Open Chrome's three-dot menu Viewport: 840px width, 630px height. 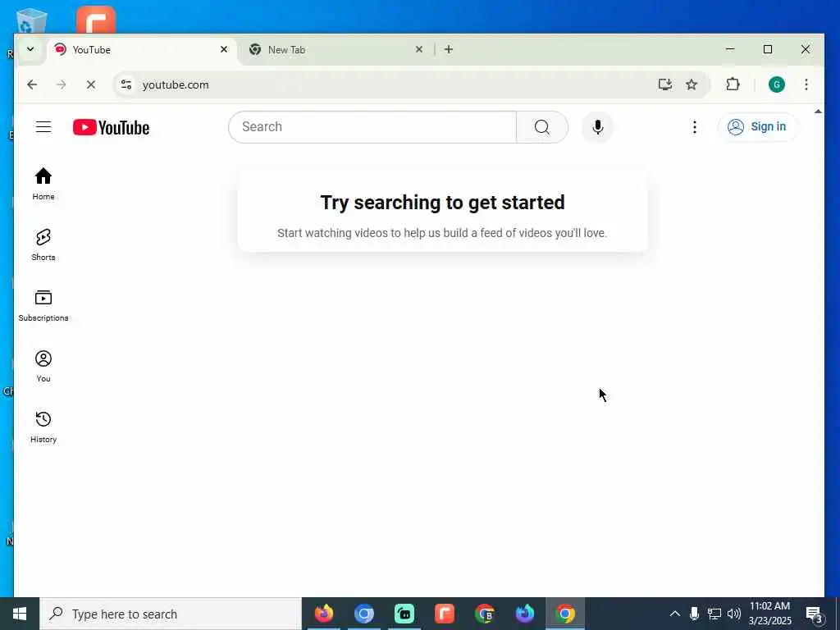tap(806, 84)
